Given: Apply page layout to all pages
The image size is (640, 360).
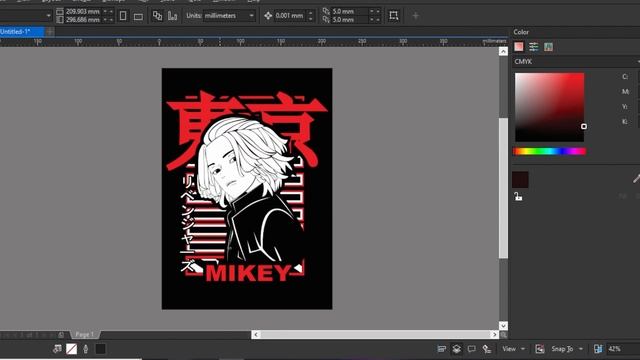Looking at the screenshot, I should point(157,16).
